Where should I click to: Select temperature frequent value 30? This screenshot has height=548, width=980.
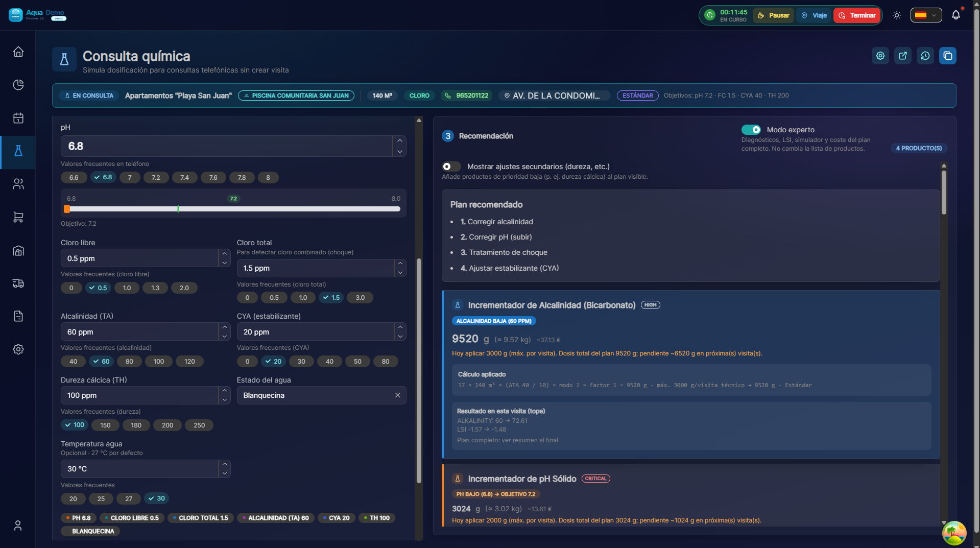157,498
